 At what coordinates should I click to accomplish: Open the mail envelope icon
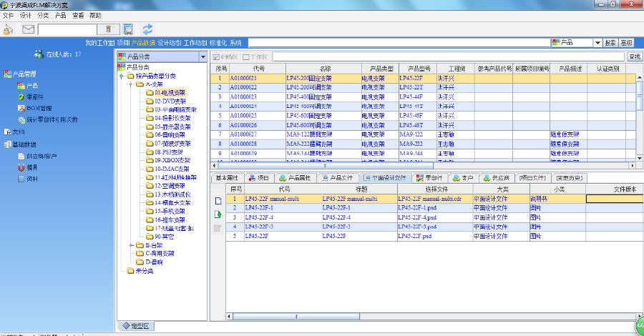[29, 29]
